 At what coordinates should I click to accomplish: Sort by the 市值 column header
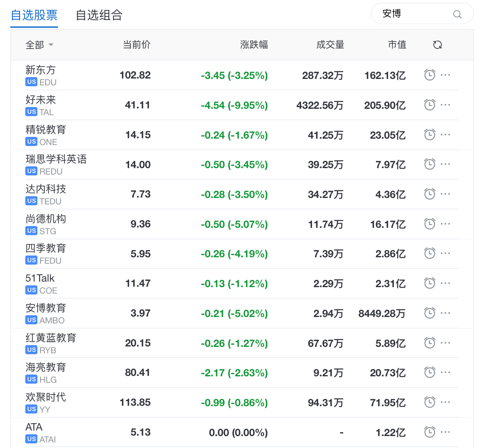[x=397, y=45]
